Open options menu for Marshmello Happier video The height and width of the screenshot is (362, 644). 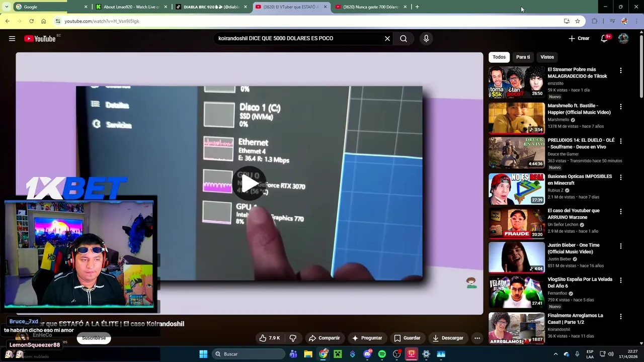pyautogui.click(x=620, y=107)
